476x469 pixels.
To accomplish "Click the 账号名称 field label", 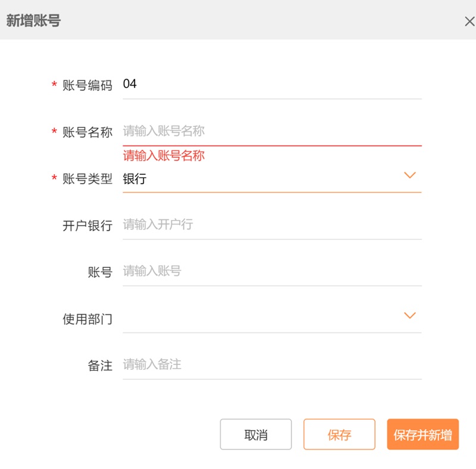I will coord(87,133).
